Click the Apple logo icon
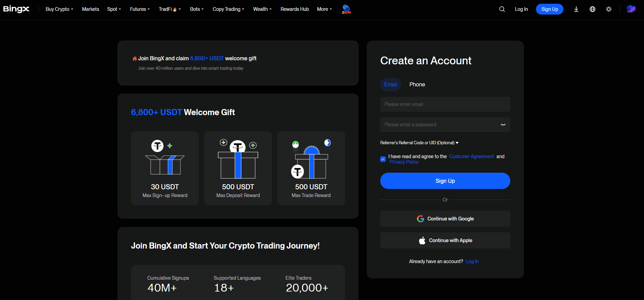Viewport: 644px width, 300px height. [422, 240]
